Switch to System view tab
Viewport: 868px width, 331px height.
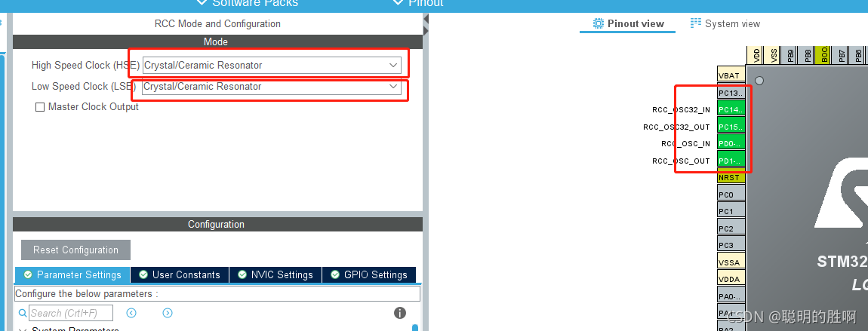coord(725,24)
